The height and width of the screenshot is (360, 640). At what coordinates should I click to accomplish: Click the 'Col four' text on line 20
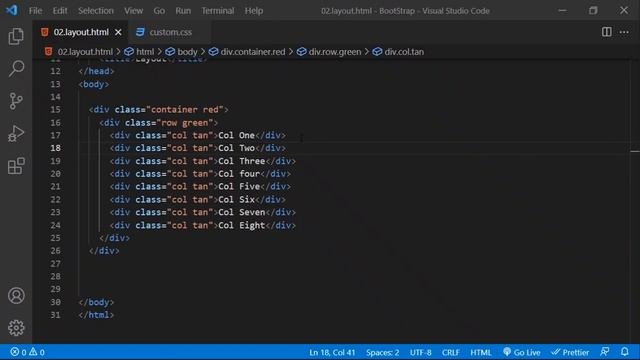tap(239, 173)
